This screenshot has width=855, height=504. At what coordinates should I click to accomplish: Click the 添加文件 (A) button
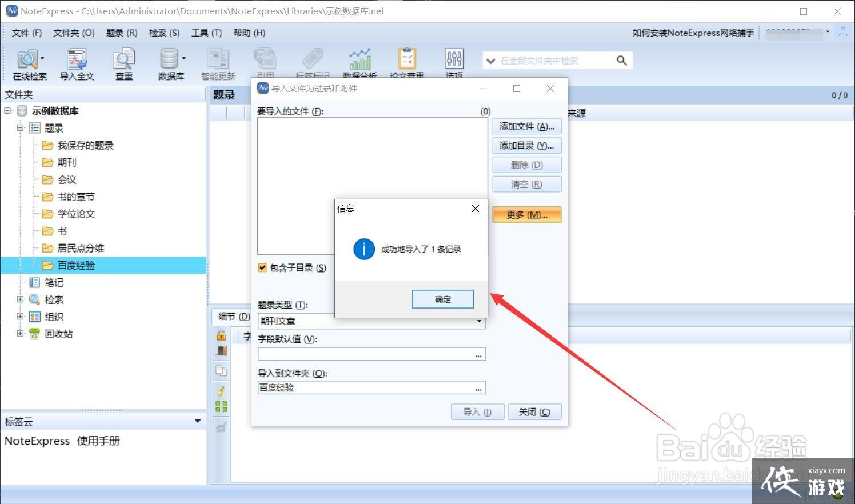[527, 126]
